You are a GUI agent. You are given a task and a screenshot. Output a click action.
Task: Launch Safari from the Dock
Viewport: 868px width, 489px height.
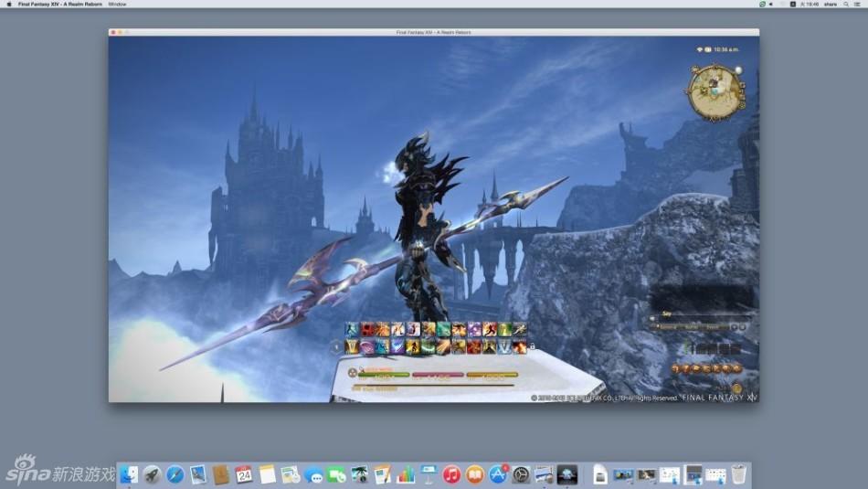(175, 474)
